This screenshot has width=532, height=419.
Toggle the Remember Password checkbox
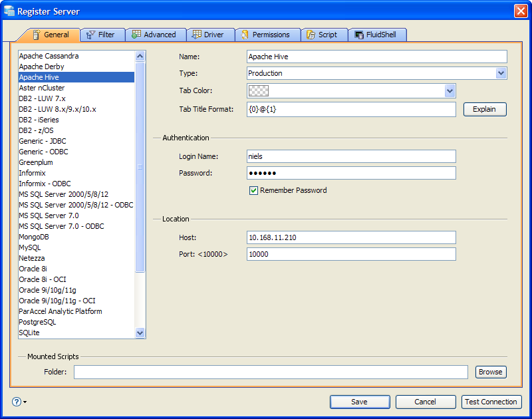253,190
